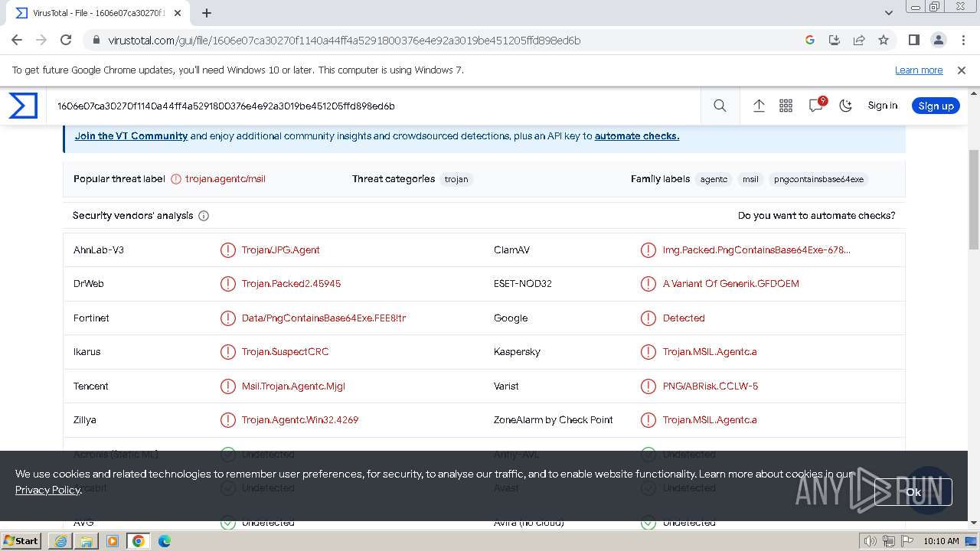Click the share page icon

(859, 40)
